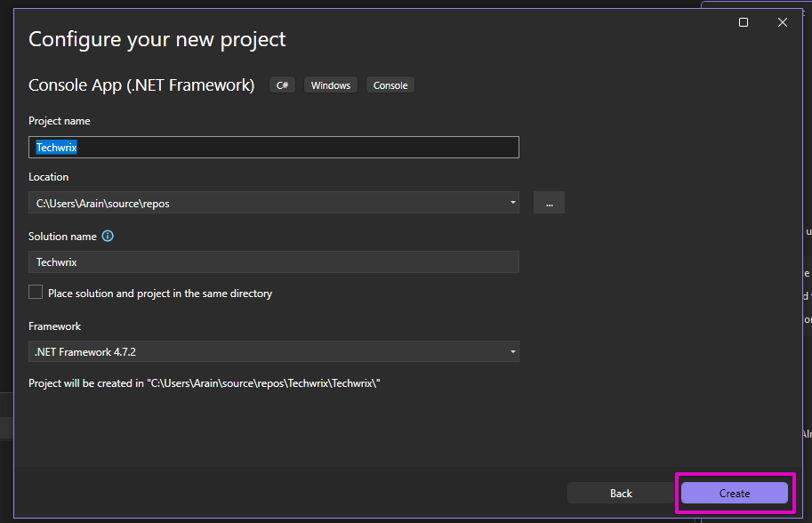Go Back to the previous step
This screenshot has height=523, width=812.
click(x=621, y=493)
